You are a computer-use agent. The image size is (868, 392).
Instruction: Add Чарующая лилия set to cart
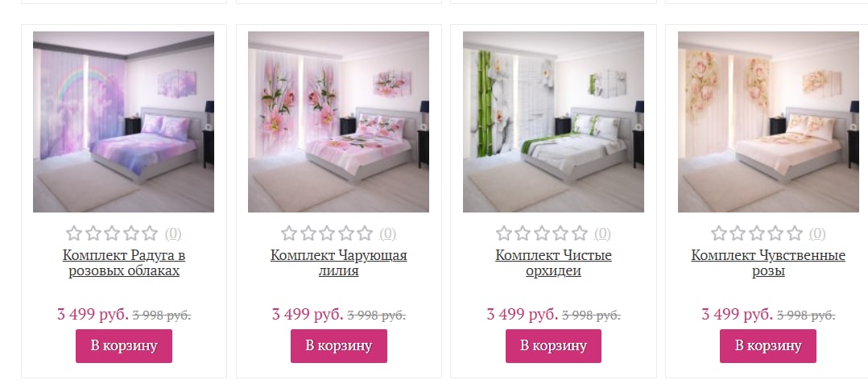coord(339,346)
